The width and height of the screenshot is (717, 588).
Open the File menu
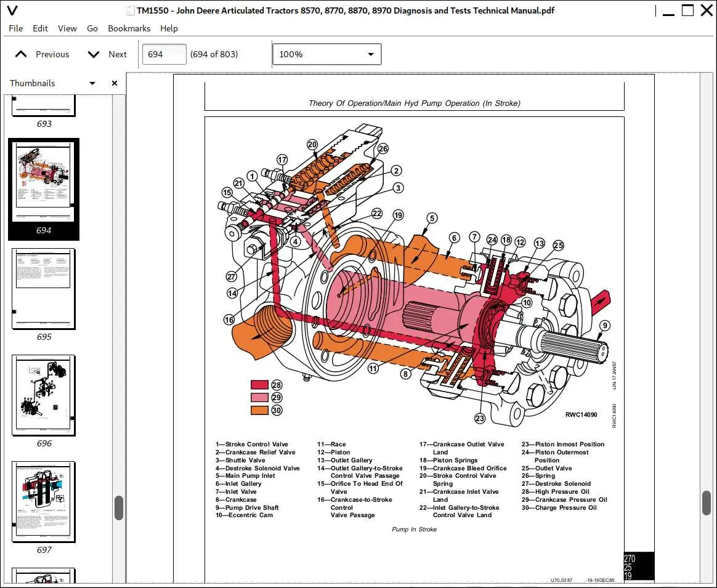pos(15,28)
